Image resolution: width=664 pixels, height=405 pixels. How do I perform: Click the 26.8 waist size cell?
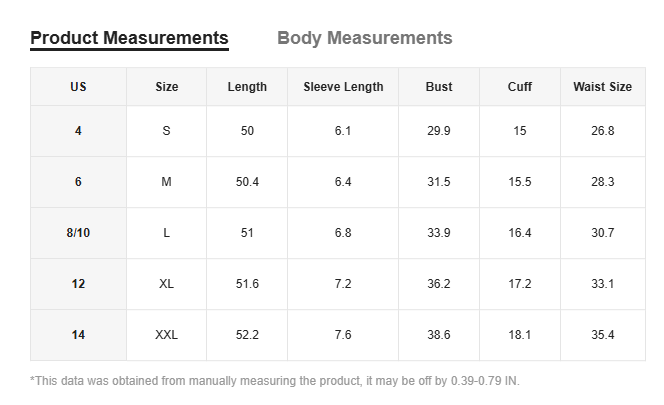[602, 131]
